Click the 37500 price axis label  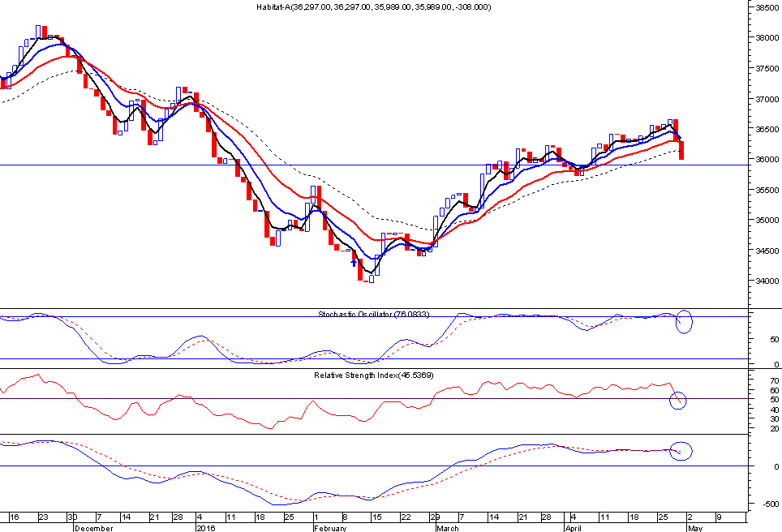(767, 68)
